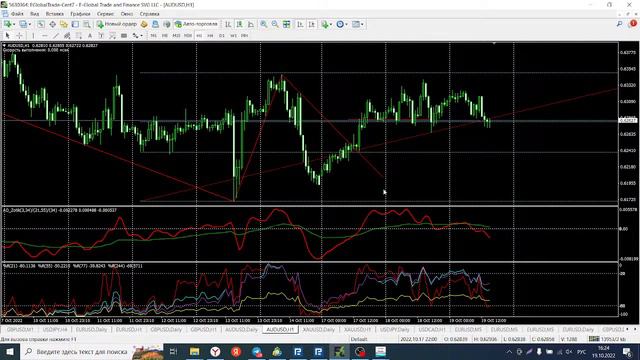640x360 pixels.
Task: Select the crosshair tool
Action: (19, 36)
